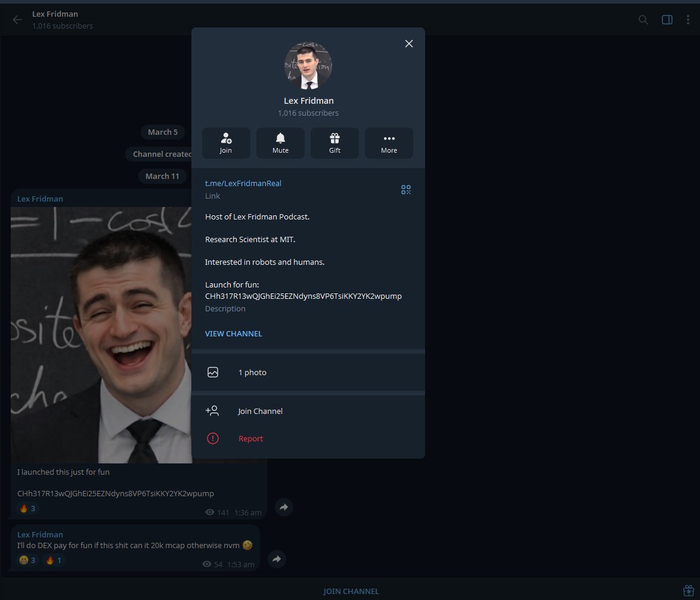The image size is (700, 600).
Task: Report this channel
Action: coord(308,439)
